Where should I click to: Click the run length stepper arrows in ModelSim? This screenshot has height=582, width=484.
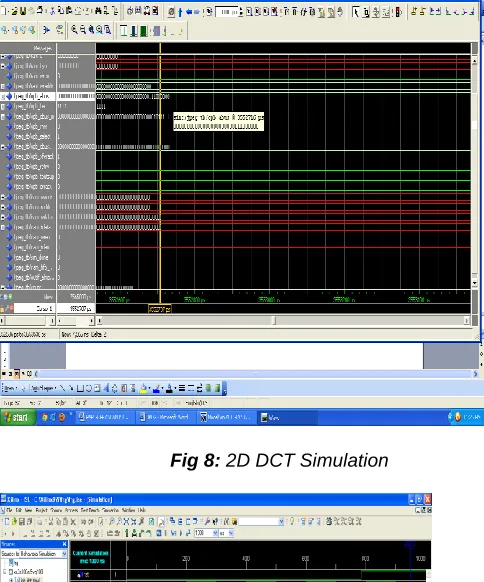pyautogui.click(x=241, y=12)
